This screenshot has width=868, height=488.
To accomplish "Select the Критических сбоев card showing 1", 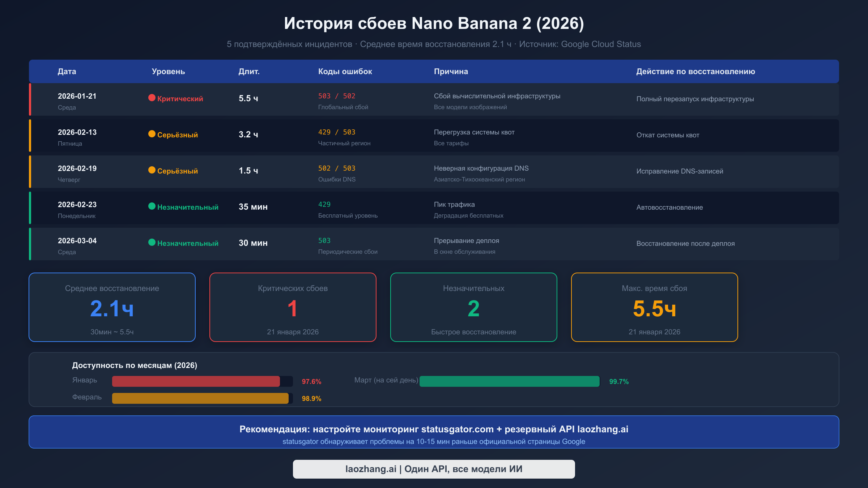I will (x=293, y=307).
